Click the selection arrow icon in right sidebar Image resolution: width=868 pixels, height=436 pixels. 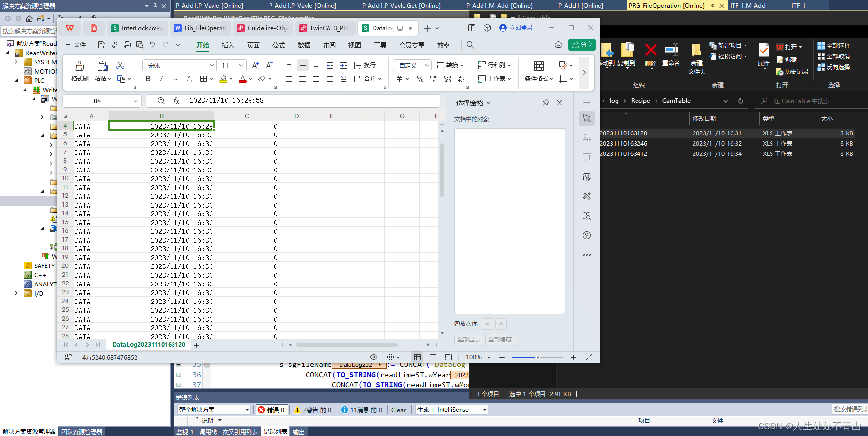pos(587,118)
